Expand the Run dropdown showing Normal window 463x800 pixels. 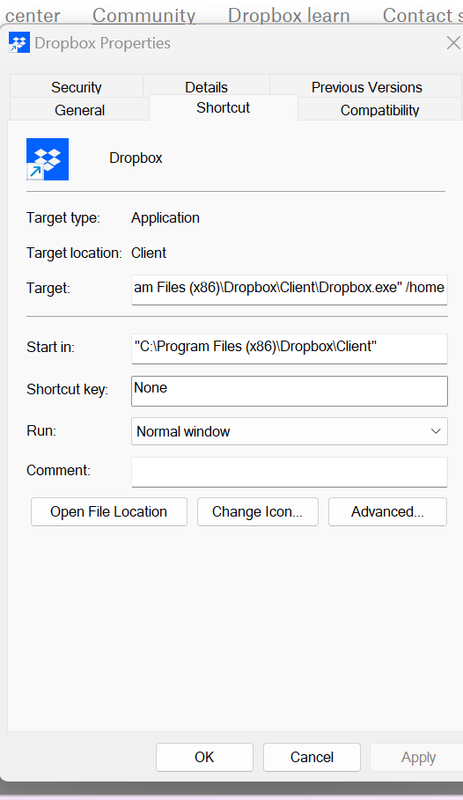pyautogui.click(x=289, y=432)
